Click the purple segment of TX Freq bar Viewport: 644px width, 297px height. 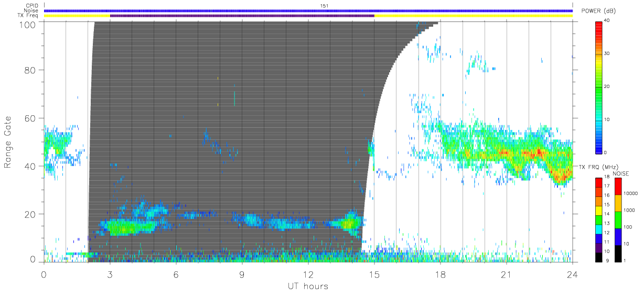coord(242,16)
